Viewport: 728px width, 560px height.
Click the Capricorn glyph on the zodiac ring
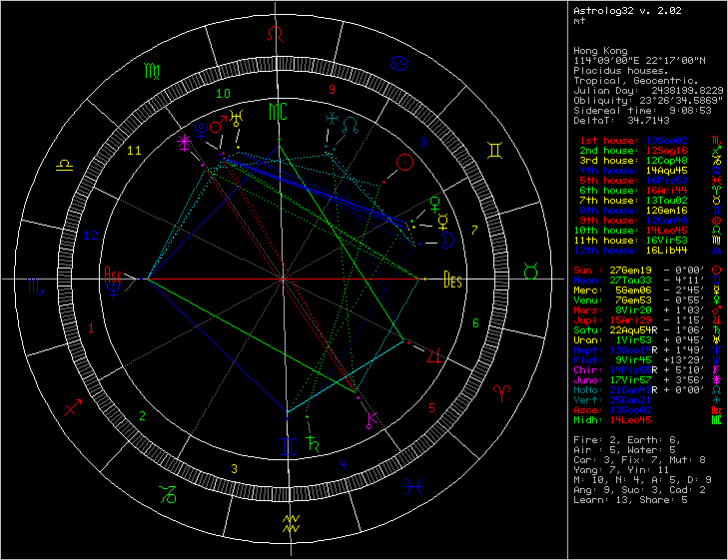(165, 491)
